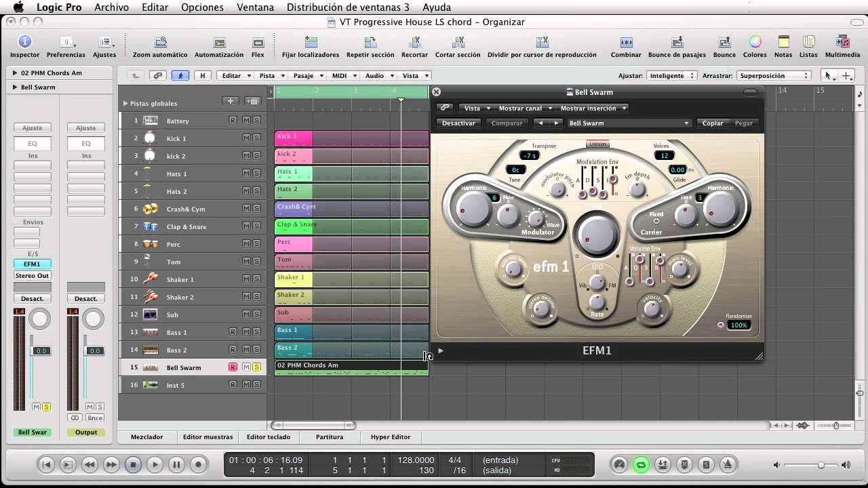Click Fijar localizadores icon
The image size is (868, 488).
(x=311, y=42)
